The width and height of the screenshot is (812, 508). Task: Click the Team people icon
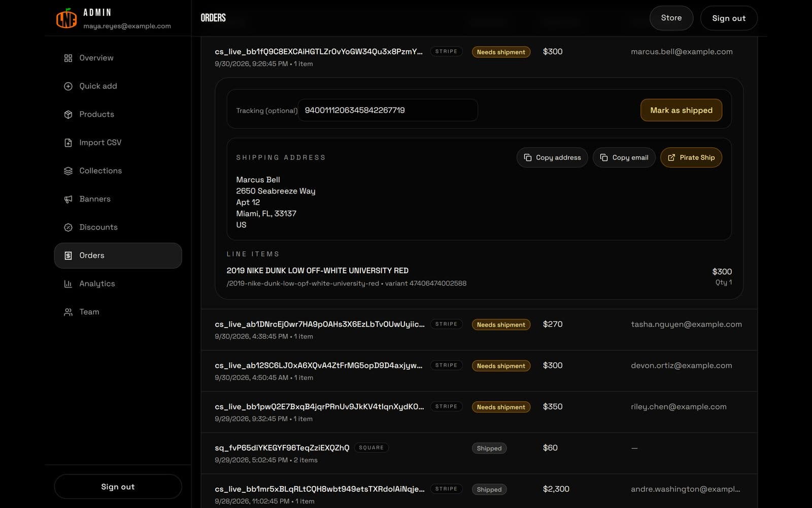[68, 312]
